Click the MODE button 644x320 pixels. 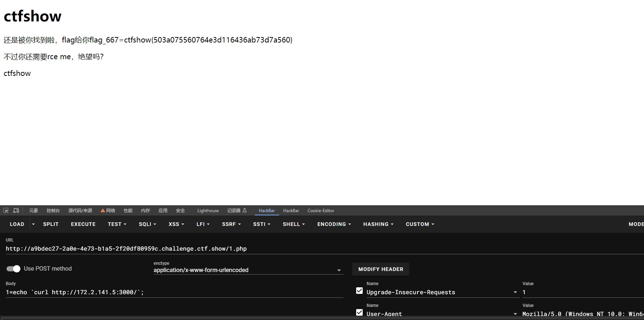click(x=636, y=224)
